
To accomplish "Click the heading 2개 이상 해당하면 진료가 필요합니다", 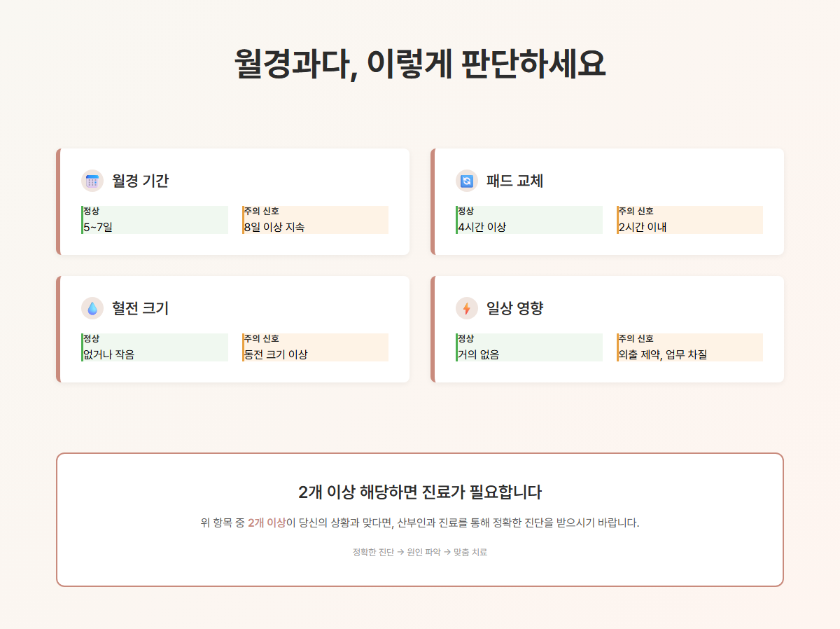I will 420,492.
